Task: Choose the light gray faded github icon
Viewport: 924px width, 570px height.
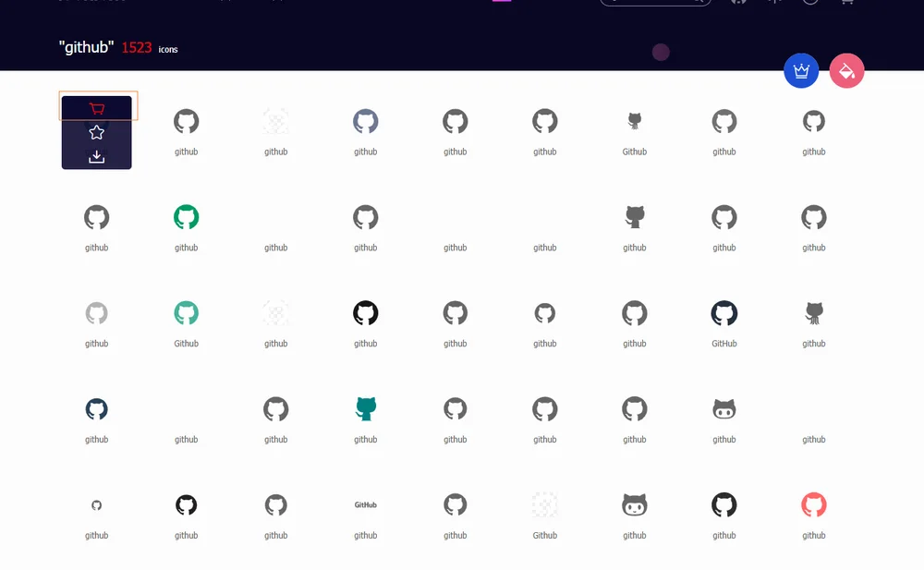Action: click(97, 313)
